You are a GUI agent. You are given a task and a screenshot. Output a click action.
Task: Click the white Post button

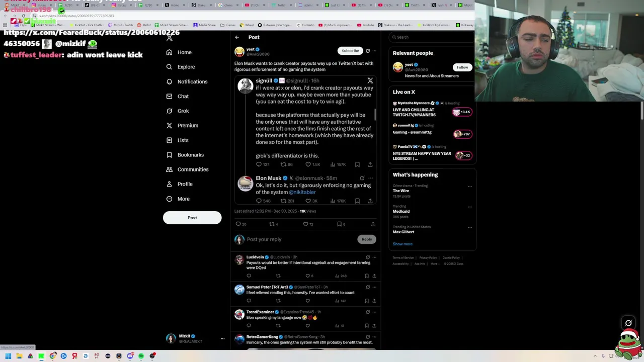[x=192, y=218]
